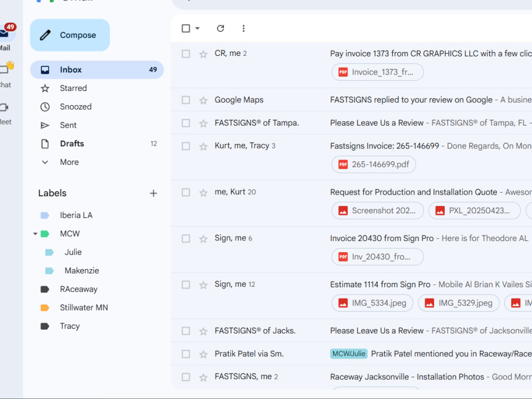Check the Google Maps email checkbox
This screenshot has width=532, height=399.
[186, 100]
